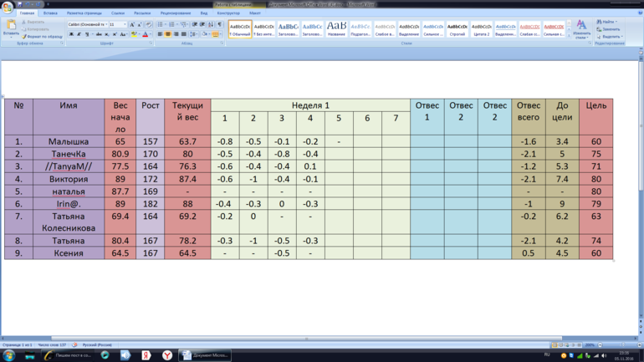The height and width of the screenshot is (362, 644).
Task: Click the font color 'A' icon
Action: point(145,34)
